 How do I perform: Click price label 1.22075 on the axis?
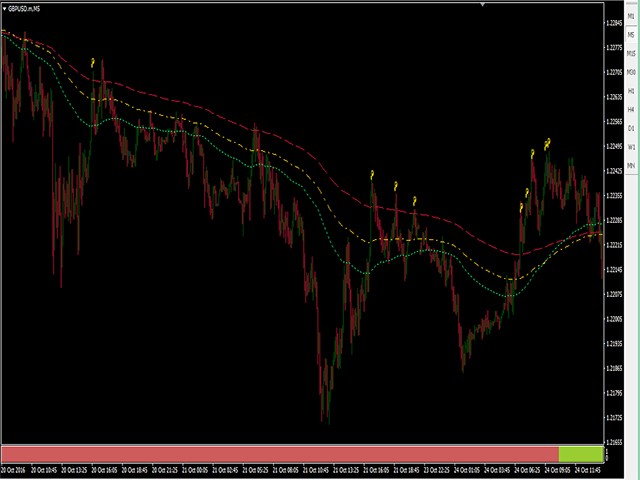(614, 294)
